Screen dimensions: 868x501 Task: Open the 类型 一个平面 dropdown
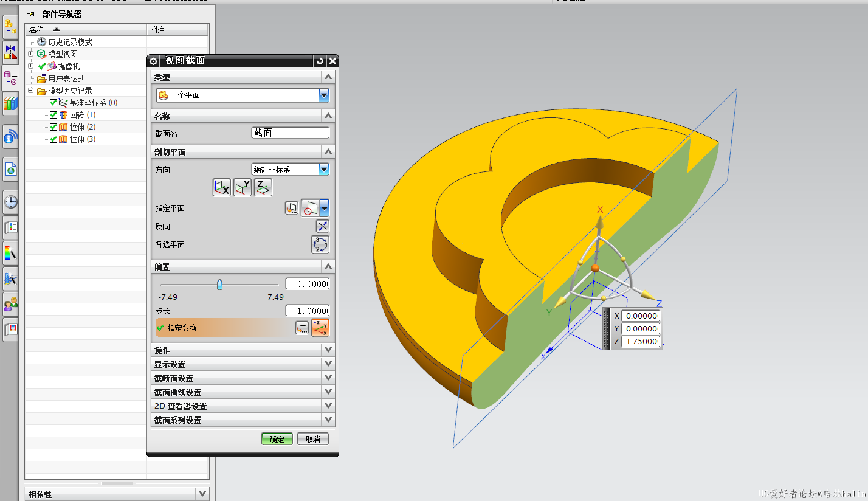[324, 95]
